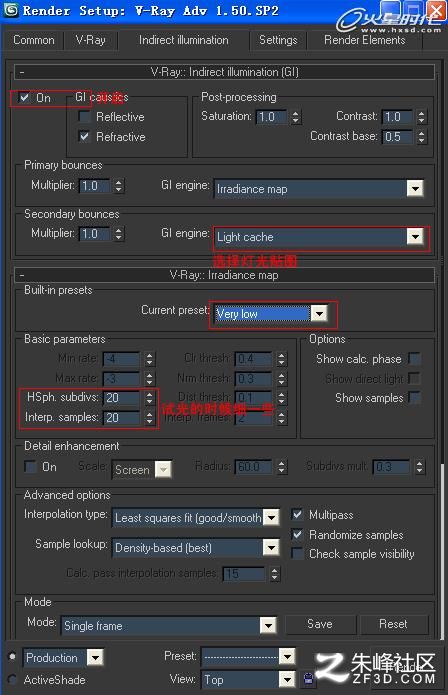Click the Contrast base spinner arrows
This screenshot has height=695, width=448.
421,137
